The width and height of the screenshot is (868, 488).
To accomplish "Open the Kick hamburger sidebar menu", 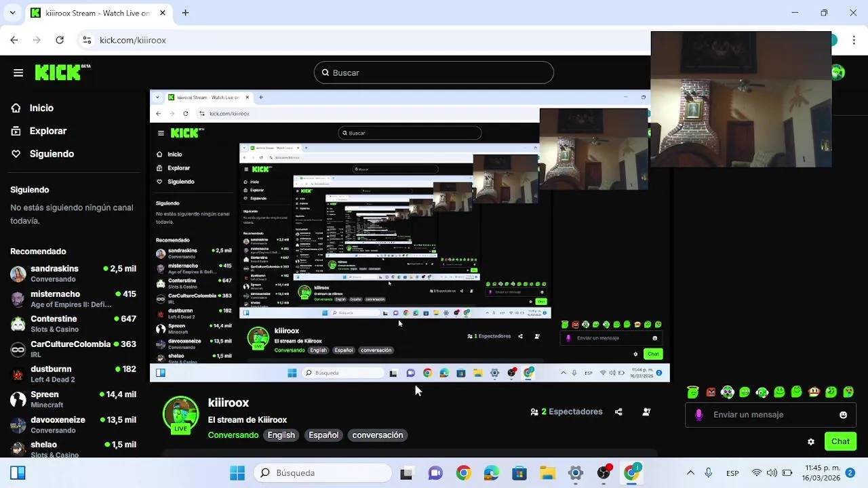I will tap(18, 73).
